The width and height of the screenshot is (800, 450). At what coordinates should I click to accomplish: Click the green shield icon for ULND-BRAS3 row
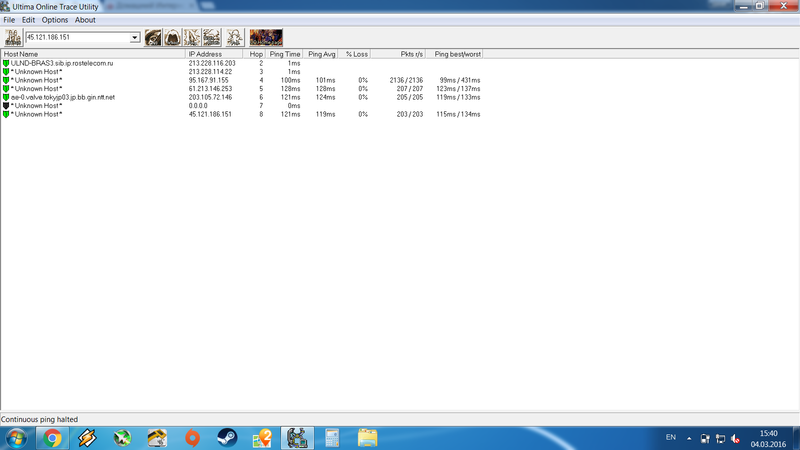click(6, 63)
